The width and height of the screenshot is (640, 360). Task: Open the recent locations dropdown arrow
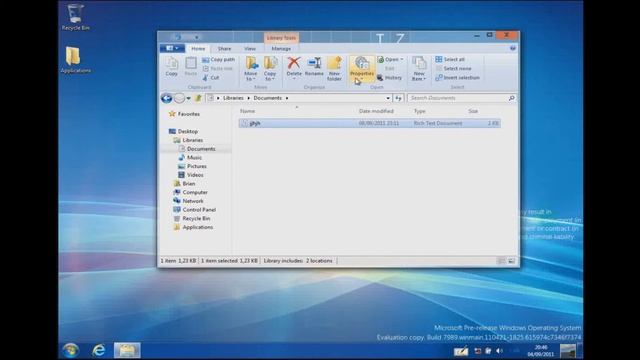pyautogui.click(x=189, y=98)
